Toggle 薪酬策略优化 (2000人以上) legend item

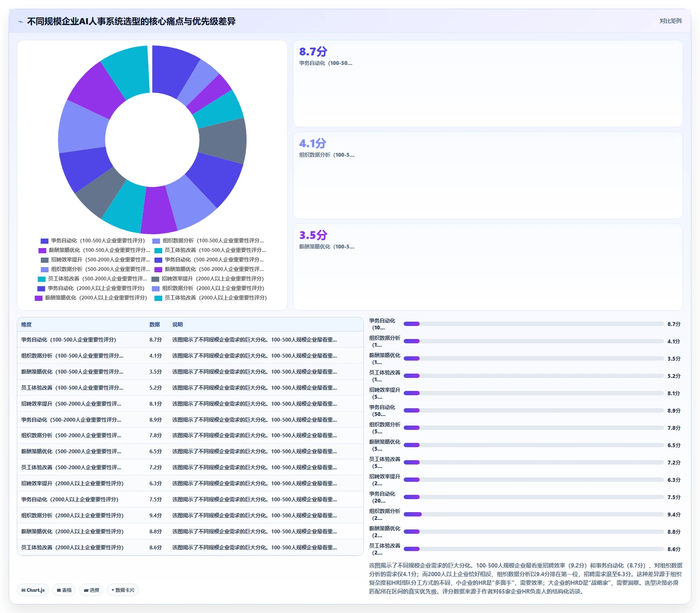click(x=91, y=298)
